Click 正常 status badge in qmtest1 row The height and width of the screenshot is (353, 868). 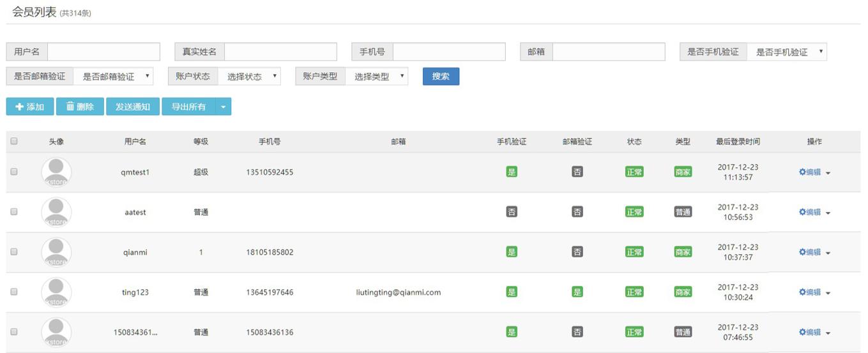point(634,172)
